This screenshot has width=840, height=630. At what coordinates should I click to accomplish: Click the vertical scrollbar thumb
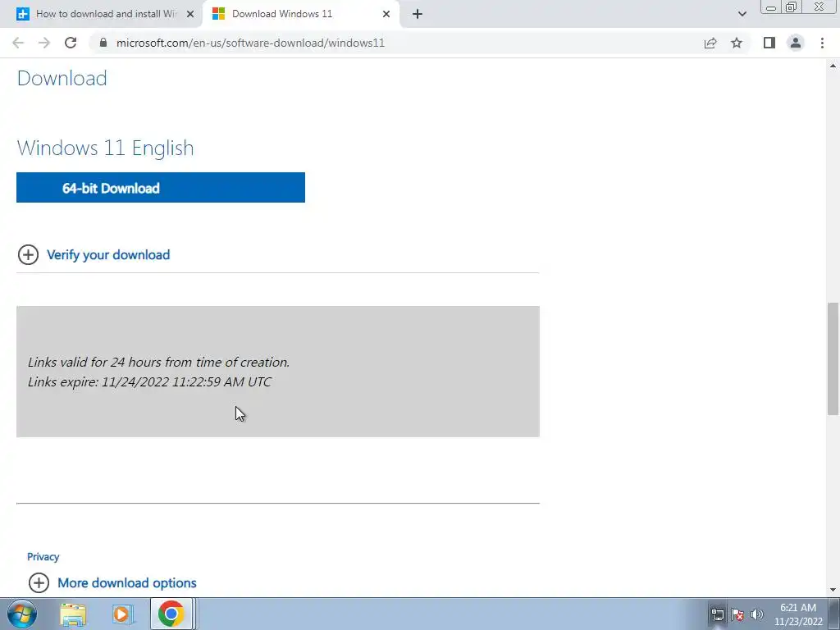(x=833, y=358)
